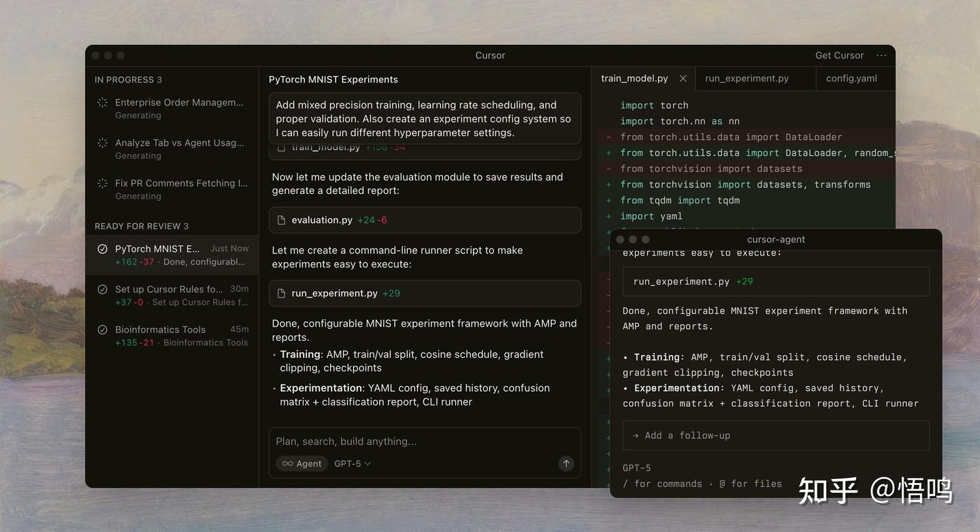Click the Agent mode pill
Viewport: 980px width, 532px height.
click(301, 464)
